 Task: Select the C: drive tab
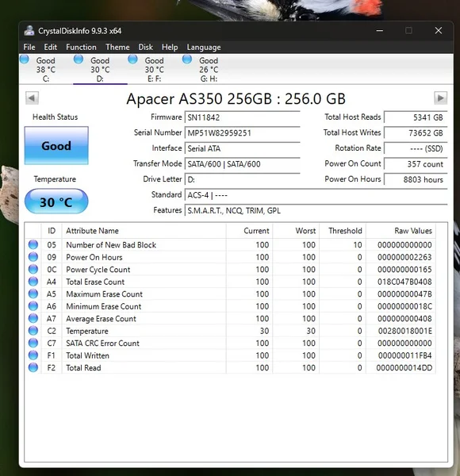(45, 69)
